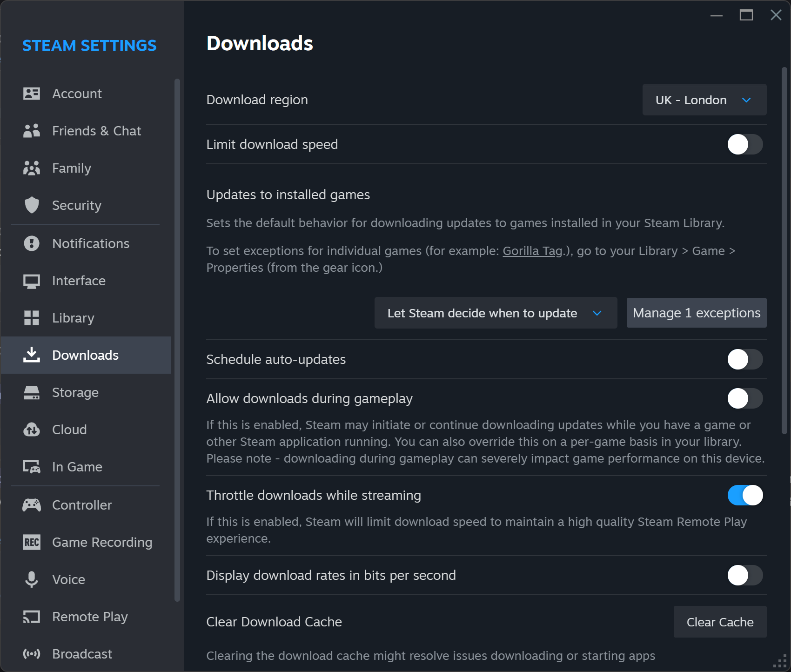Click the Notifications alert icon
791x672 pixels.
(32, 243)
